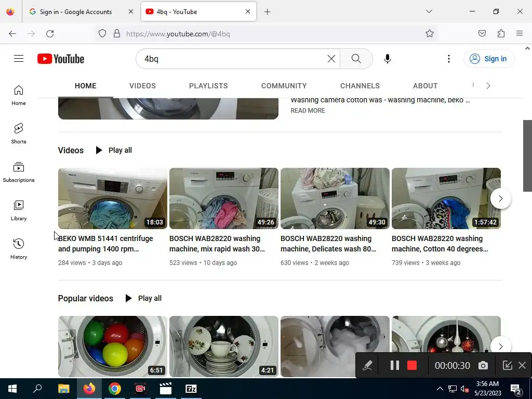Click the magnifier search button
Image resolution: width=532 pixels, height=399 pixels.
(356, 59)
